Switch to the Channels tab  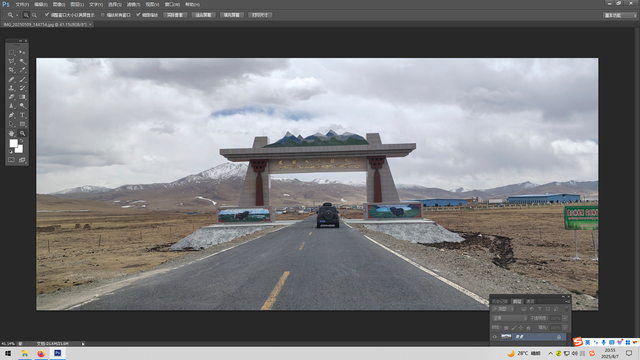[x=530, y=301]
